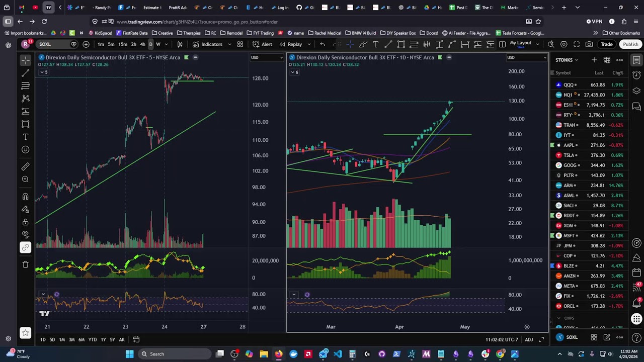
Task: Open the STONKS watchlist dropdown
Action: [567, 60]
